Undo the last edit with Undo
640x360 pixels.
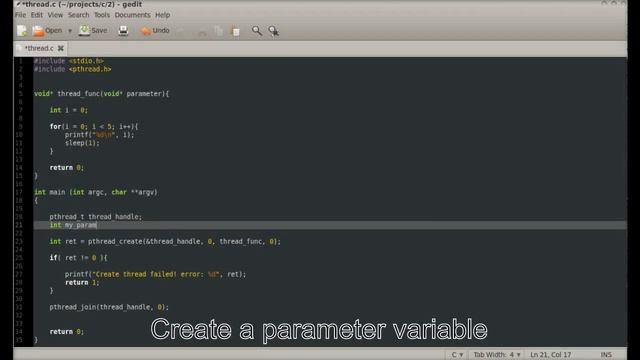[x=155, y=31]
